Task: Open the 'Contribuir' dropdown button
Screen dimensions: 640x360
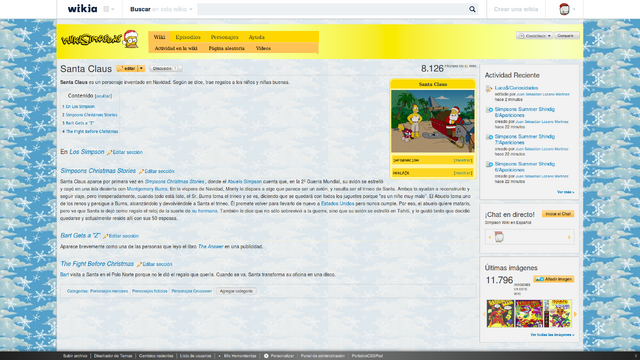Action: (x=534, y=36)
